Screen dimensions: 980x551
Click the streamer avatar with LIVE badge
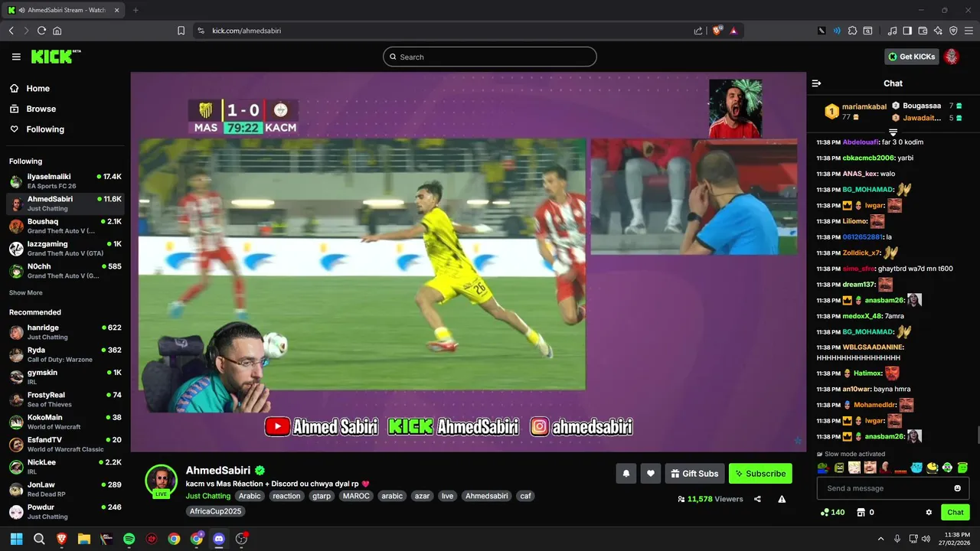tap(162, 481)
